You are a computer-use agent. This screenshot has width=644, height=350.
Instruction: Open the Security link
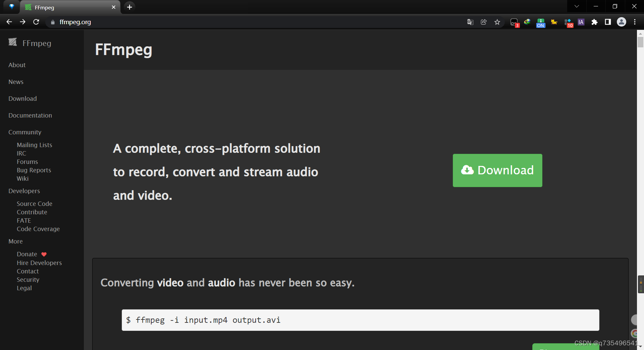click(x=28, y=280)
